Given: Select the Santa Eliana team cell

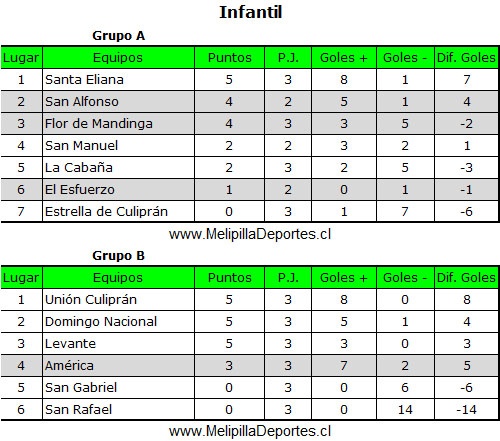Looking at the screenshot, I should (x=118, y=80).
